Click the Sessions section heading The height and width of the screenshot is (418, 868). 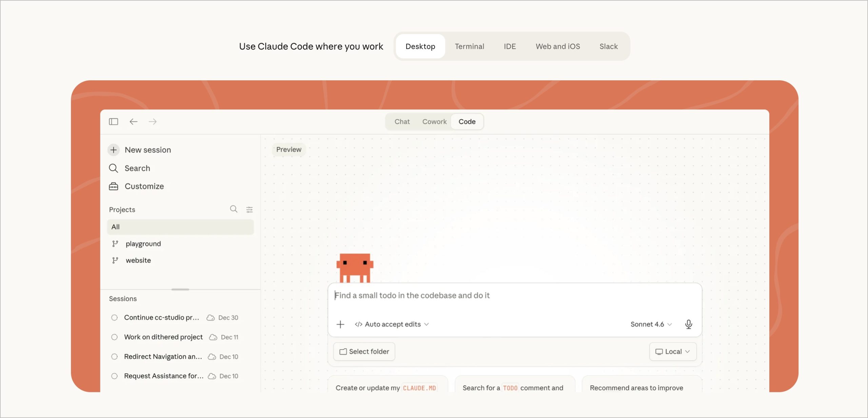pyautogui.click(x=123, y=299)
